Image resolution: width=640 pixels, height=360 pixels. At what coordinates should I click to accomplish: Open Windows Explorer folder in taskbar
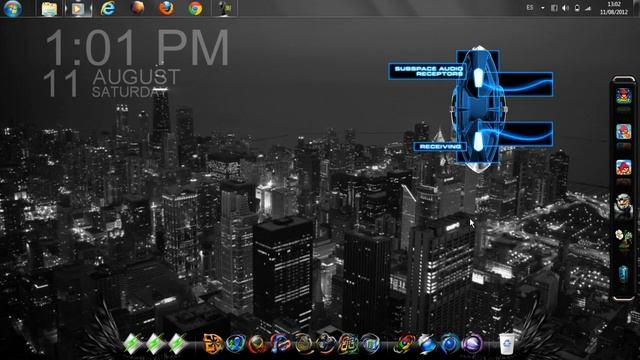(49, 9)
